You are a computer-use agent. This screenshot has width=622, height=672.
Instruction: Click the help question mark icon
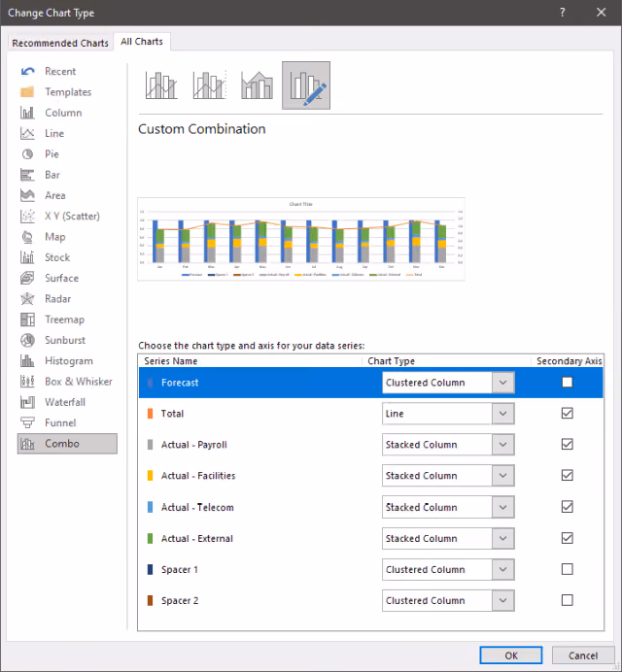click(x=563, y=13)
